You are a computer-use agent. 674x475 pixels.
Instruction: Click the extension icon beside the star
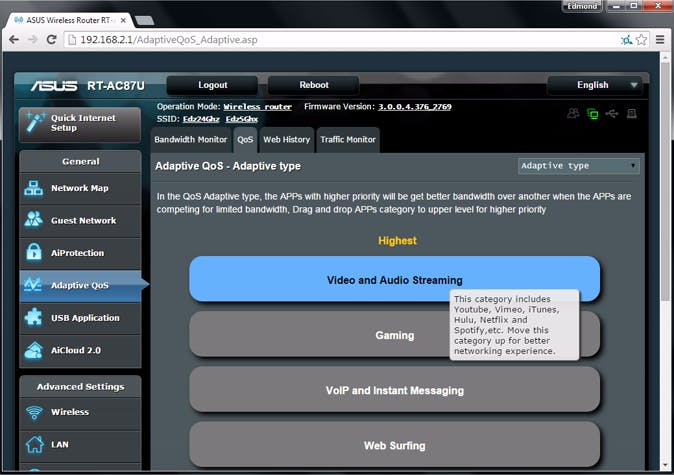[627, 40]
